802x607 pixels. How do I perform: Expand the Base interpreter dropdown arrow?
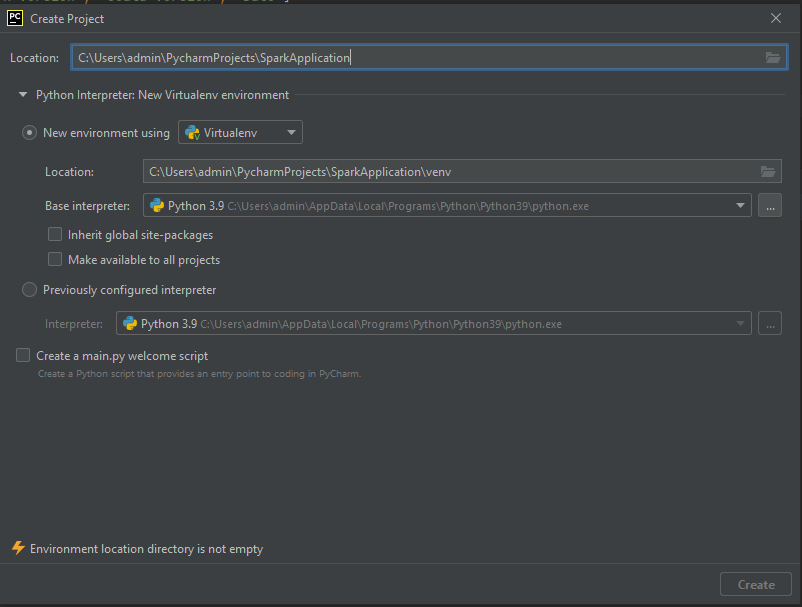(740, 206)
